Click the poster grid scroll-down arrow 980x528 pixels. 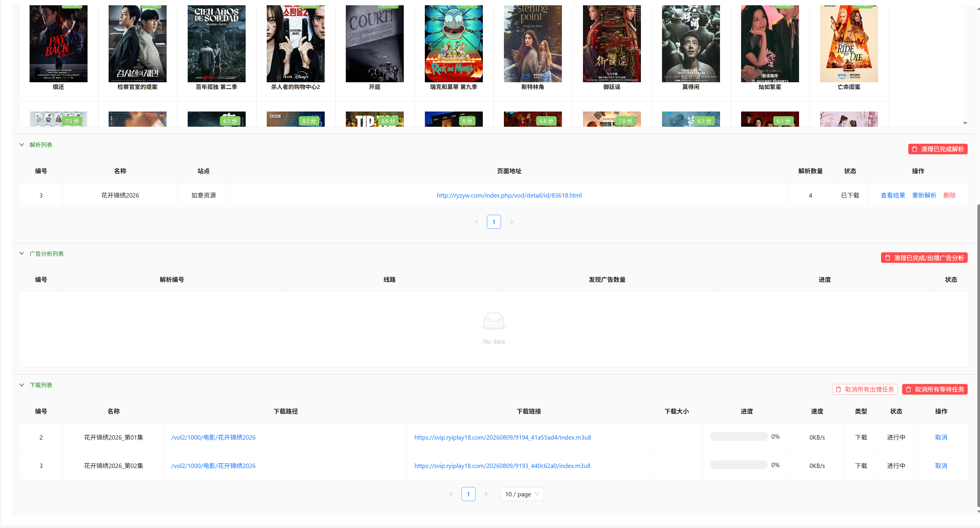click(965, 123)
